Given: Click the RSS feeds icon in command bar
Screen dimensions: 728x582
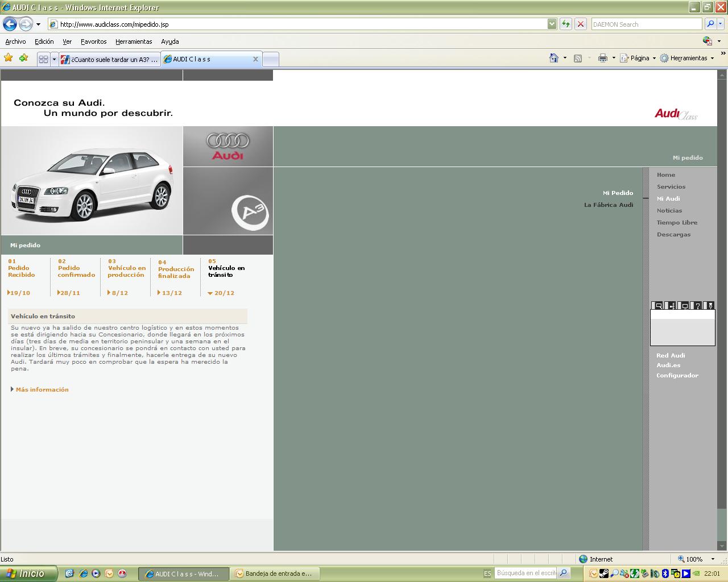Looking at the screenshot, I should click(x=578, y=58).
